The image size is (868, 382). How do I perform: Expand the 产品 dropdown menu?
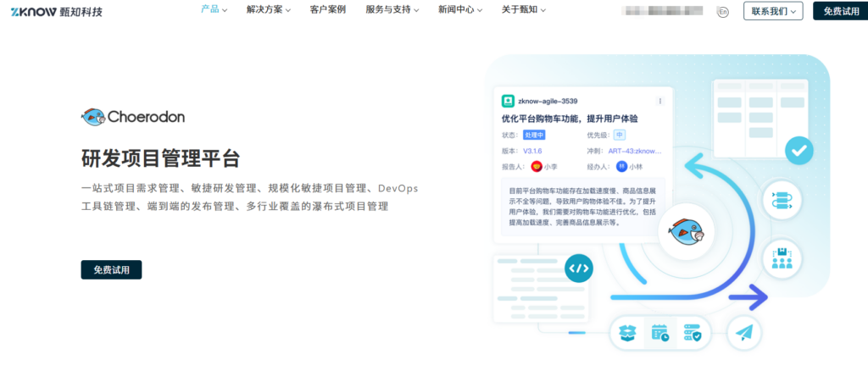[214, 10]
